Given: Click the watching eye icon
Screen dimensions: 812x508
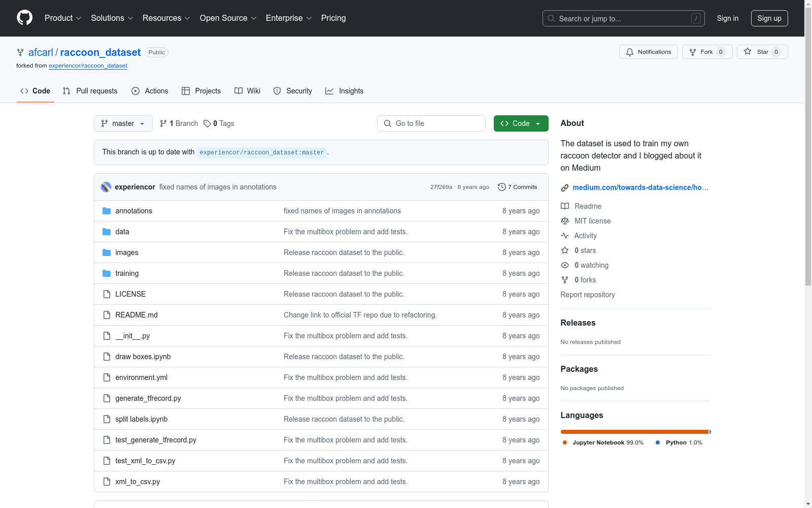Looking at the screenshot, I should click(565, 265).
